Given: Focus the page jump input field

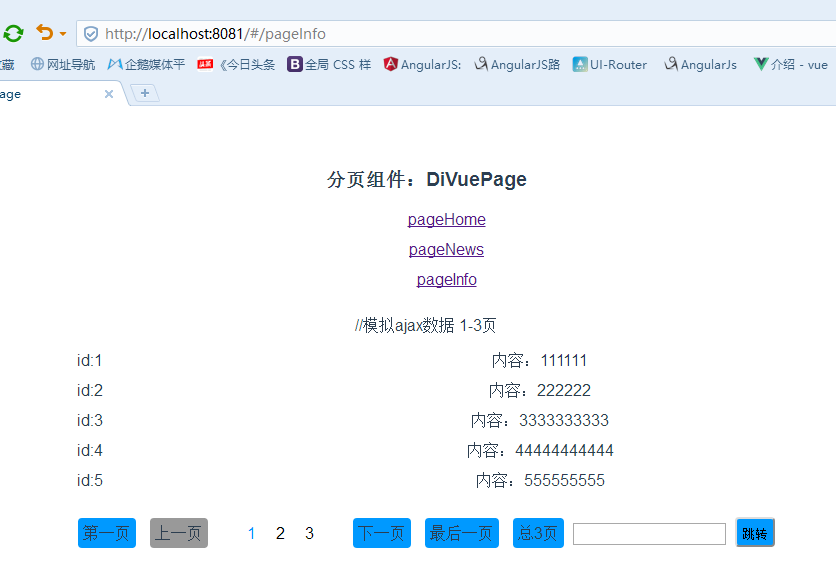Looking at the screenshot, I should 649,534.
